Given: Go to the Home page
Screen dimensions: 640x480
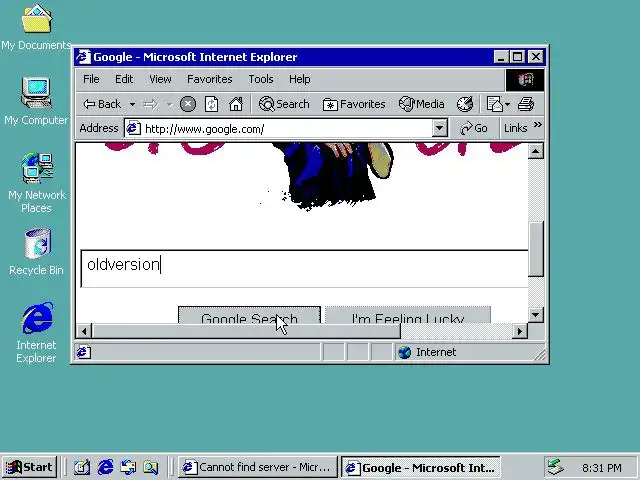Looking at the screenshot, I should click(x=236, y=104).
